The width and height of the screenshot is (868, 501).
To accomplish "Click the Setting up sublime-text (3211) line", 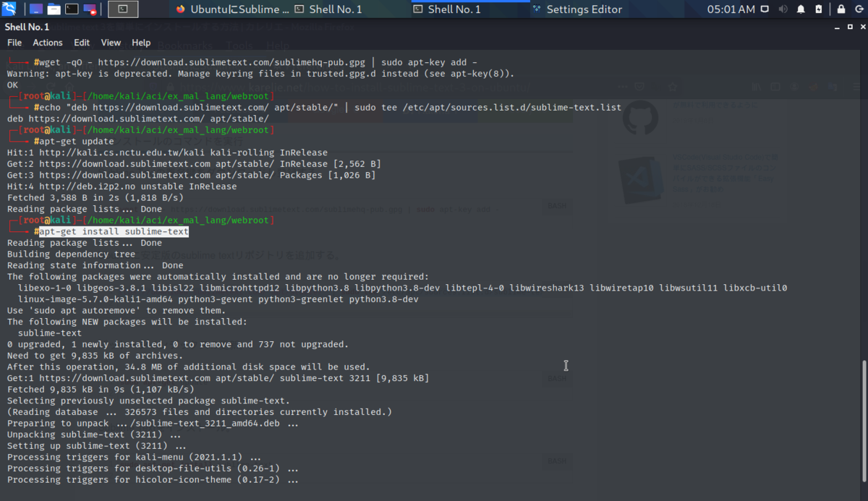I will coord(96,446).
